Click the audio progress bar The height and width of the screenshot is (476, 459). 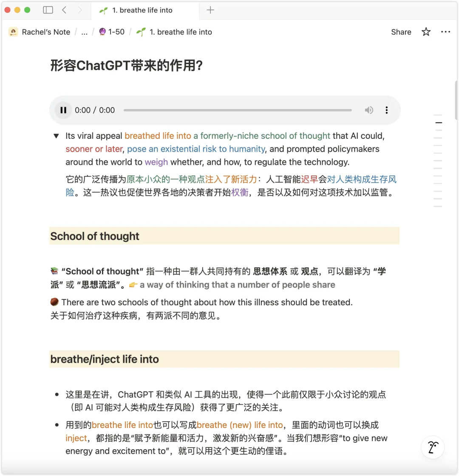click(238, 110)
